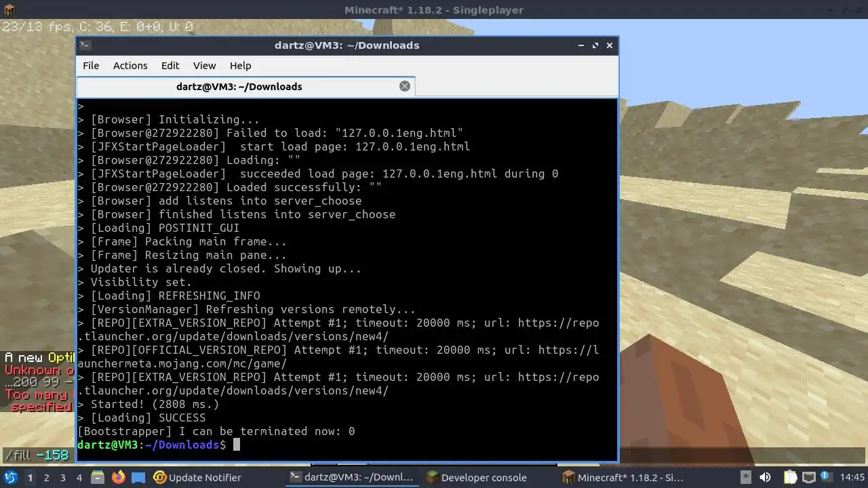Open the application start menu icon
The image size is (868, 488).
click(11, 477)
